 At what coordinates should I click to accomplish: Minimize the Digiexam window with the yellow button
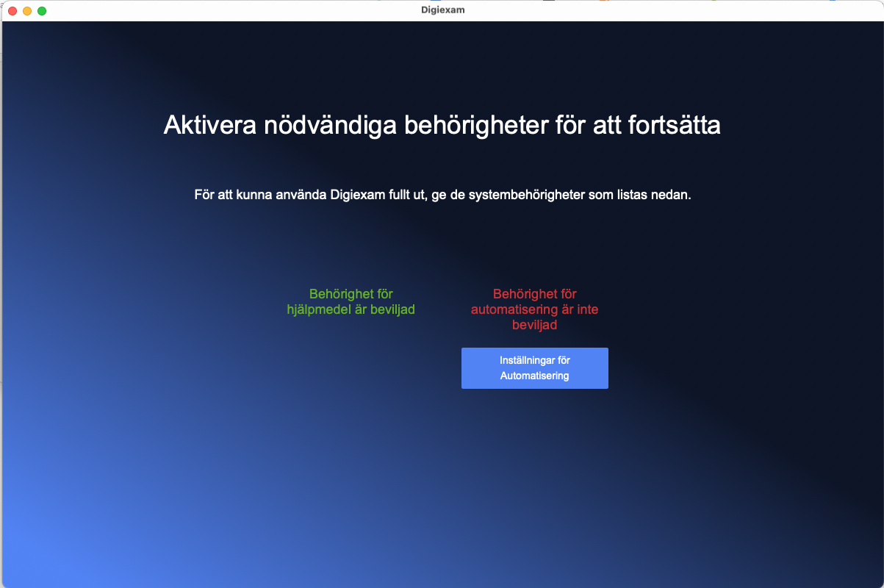(x=27, y=11)
